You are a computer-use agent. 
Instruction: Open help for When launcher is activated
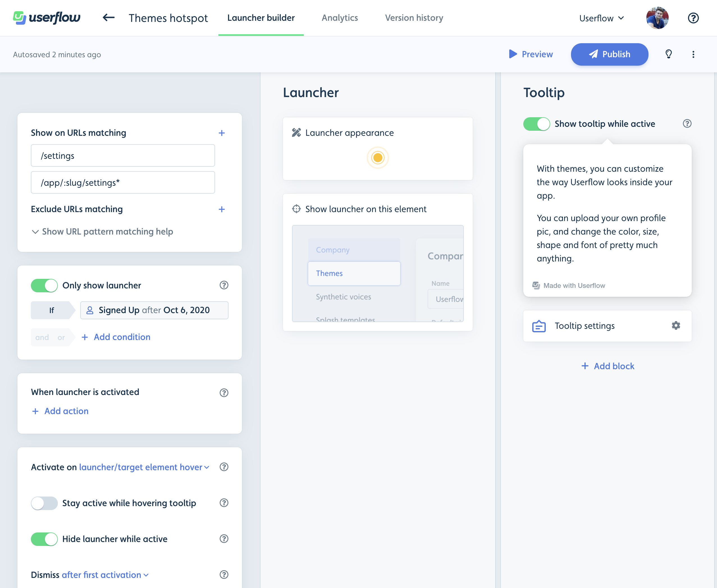click(224, 392)
